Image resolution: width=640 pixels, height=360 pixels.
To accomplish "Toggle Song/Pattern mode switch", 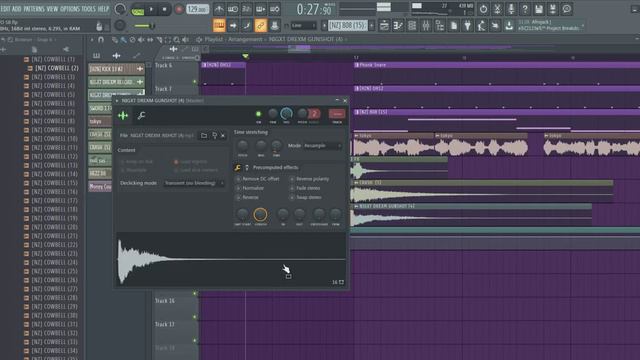I will click(138, 9).
